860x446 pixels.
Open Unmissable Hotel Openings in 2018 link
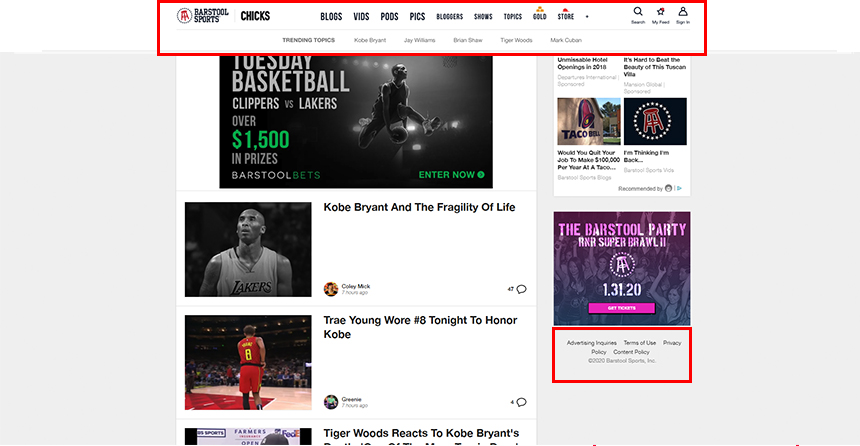coord(582,63)
